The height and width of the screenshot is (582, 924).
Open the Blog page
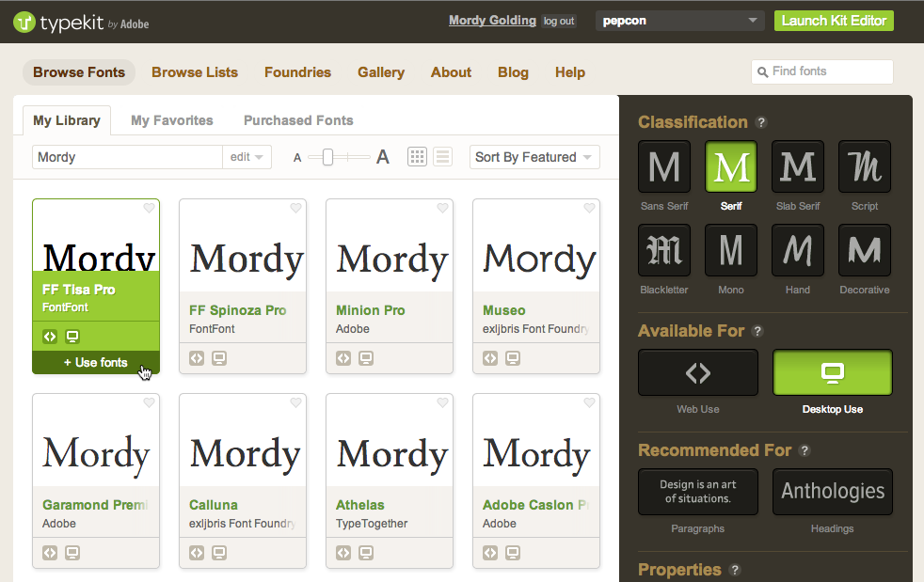pyautogui.click(x=513, y=72)
